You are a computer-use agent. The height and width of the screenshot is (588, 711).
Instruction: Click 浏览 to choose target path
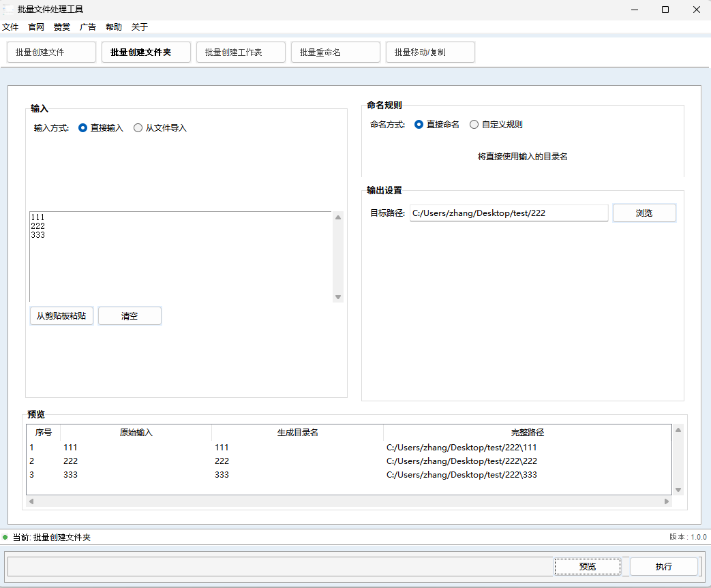point(644,213)
